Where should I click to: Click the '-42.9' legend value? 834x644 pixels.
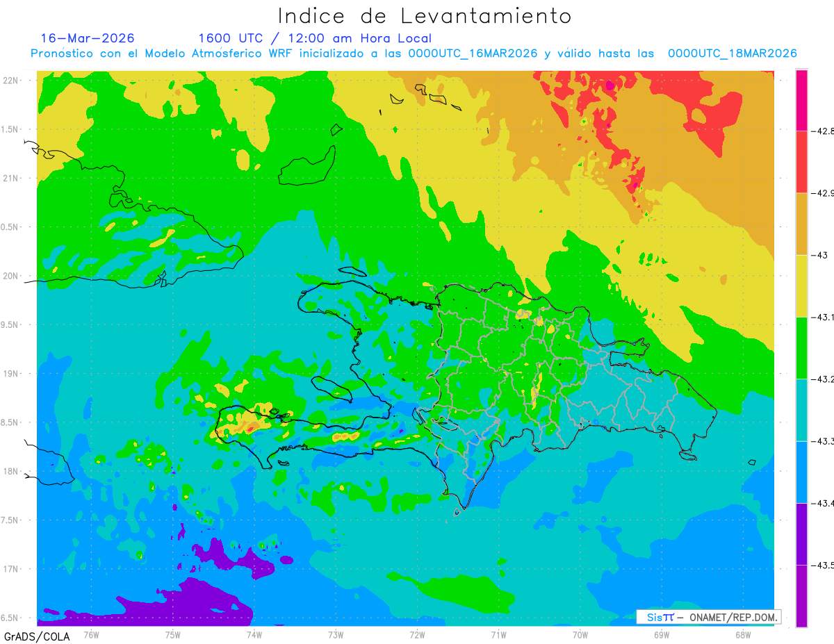(x=822, y=193)
